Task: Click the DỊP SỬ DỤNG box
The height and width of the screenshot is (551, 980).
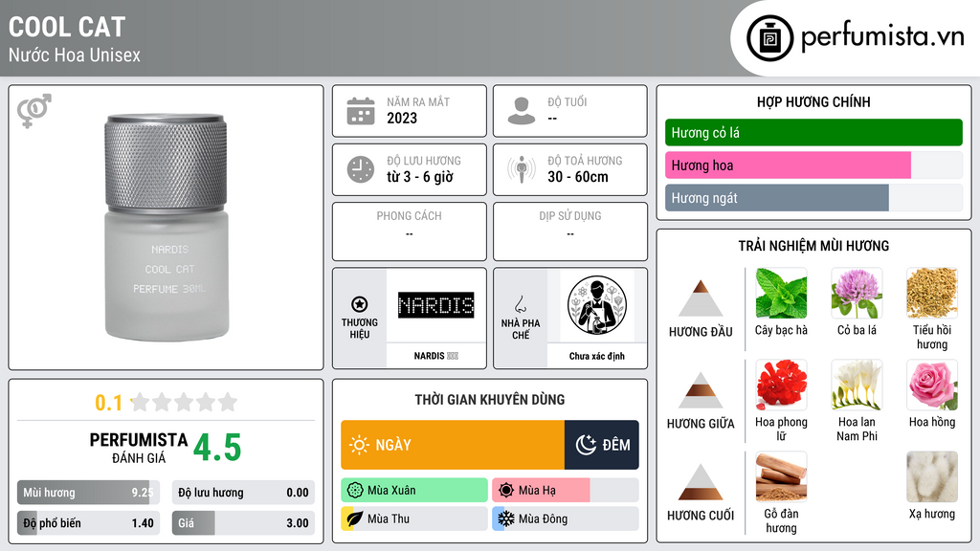Action: point(570,231)
